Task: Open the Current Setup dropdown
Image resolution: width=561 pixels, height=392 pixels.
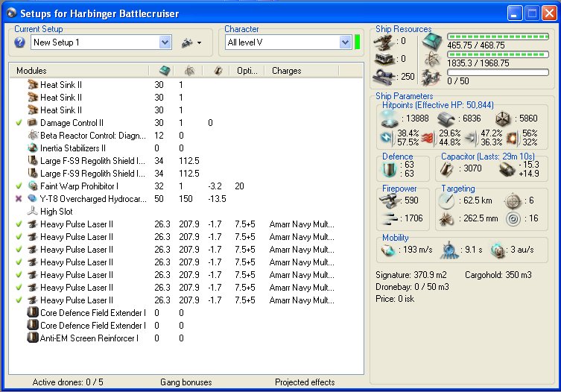Action: [165, 42]
